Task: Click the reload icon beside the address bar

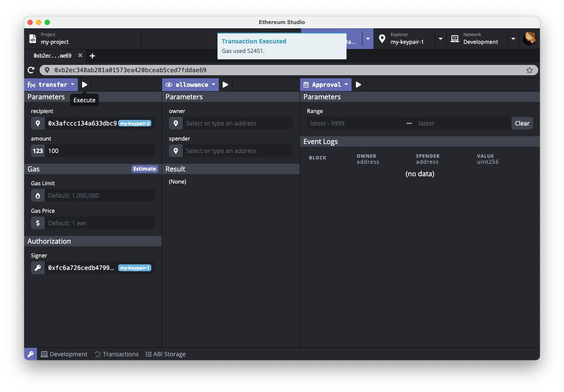Action: [31, 70]
